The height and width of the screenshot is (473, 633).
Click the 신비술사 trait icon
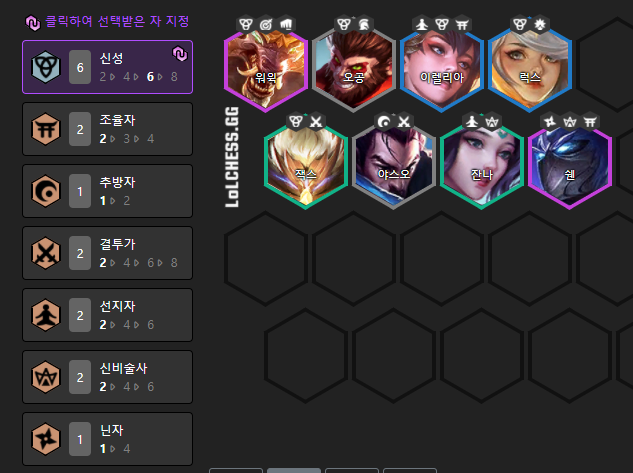pos(46,377)
